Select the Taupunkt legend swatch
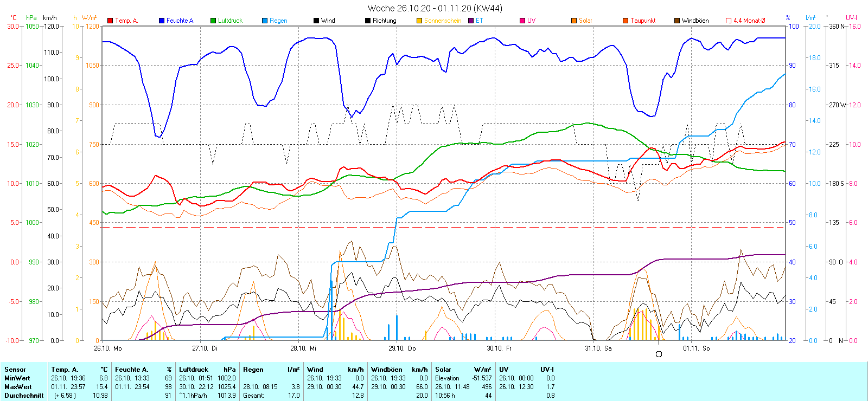Screen dimensions: 868x401 coord(626,21)
